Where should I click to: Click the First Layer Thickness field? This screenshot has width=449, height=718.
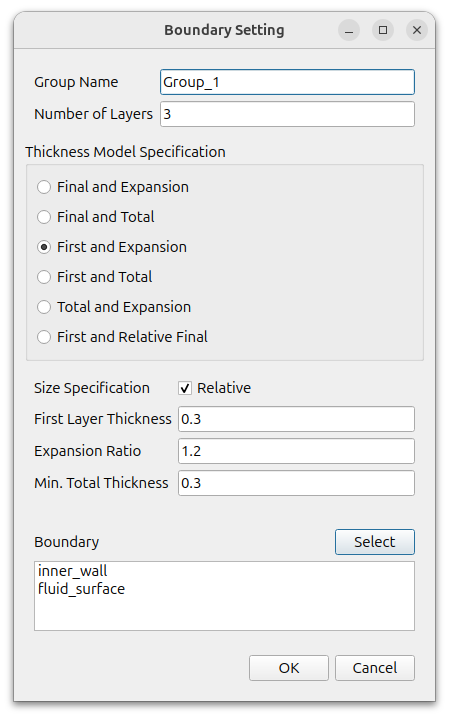[x=296, y=419]
